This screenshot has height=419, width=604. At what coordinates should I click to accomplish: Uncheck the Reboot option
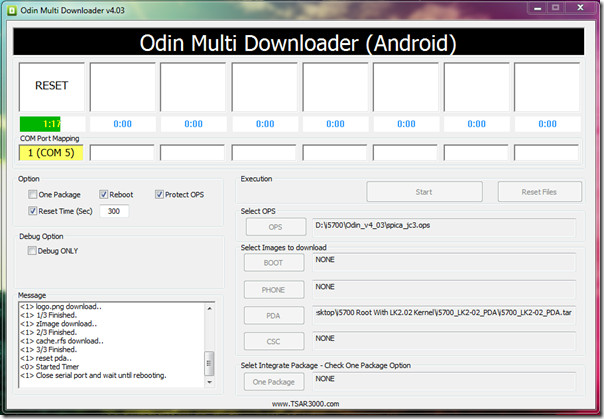coord(103,194)
